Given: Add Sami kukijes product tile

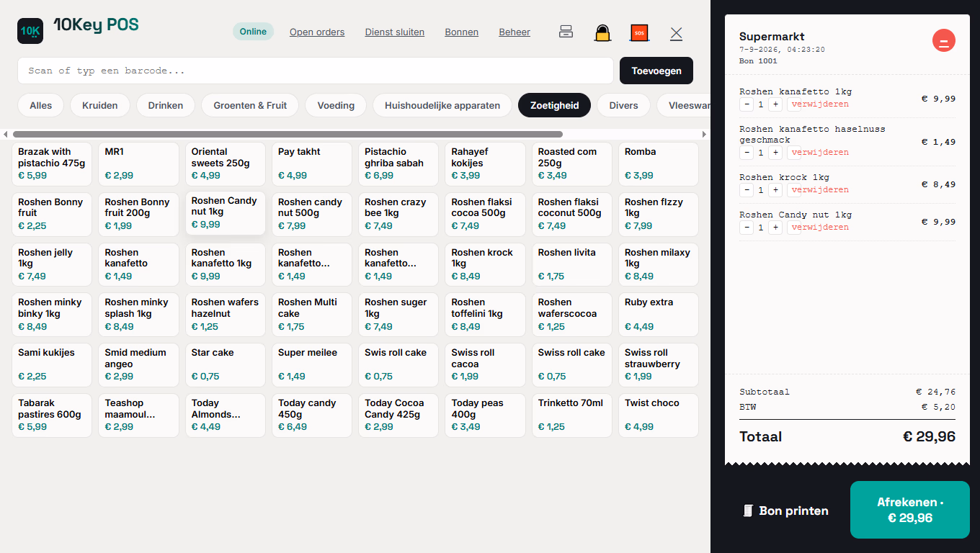Looking at the screenshot, I should (x=52, y=365).
